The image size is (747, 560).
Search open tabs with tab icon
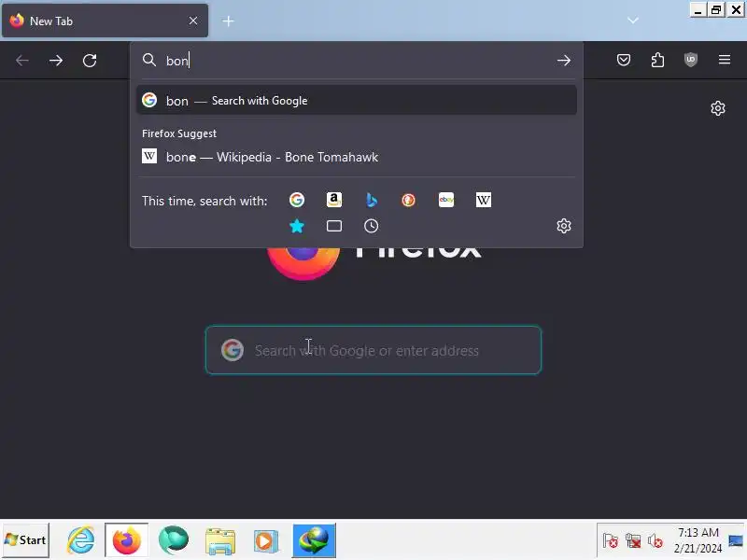[334, 226]
